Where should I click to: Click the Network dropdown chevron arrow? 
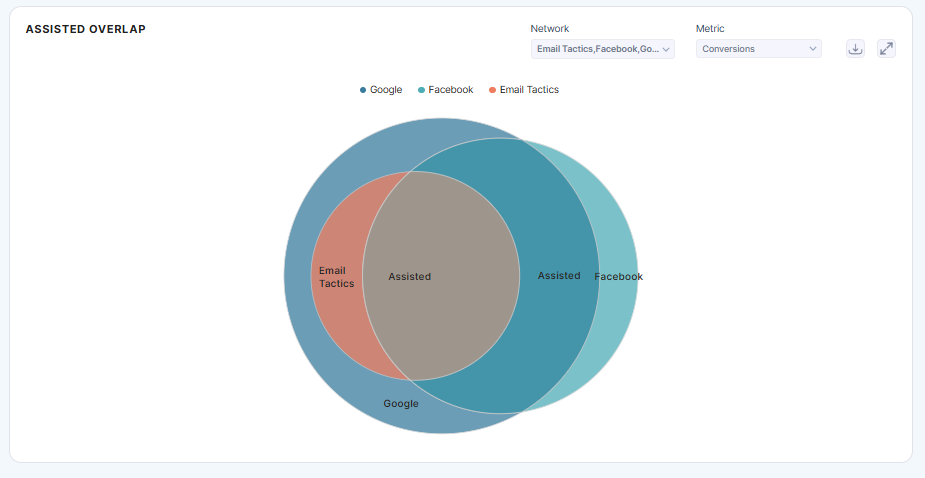(666, 49)
